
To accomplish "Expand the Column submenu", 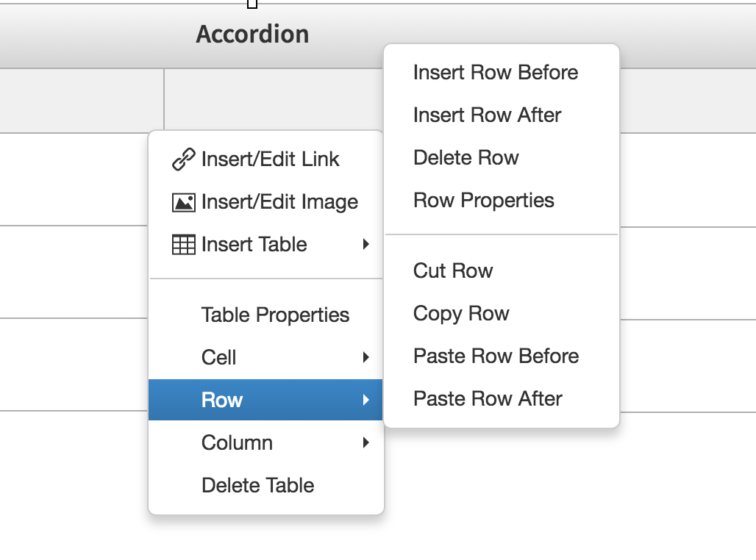I will click(365, 442).
